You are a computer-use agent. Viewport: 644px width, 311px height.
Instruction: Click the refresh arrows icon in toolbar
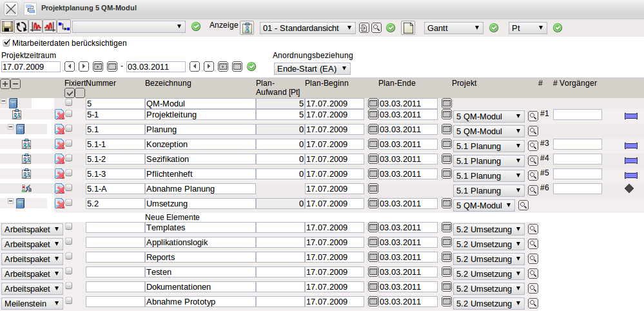22,27
